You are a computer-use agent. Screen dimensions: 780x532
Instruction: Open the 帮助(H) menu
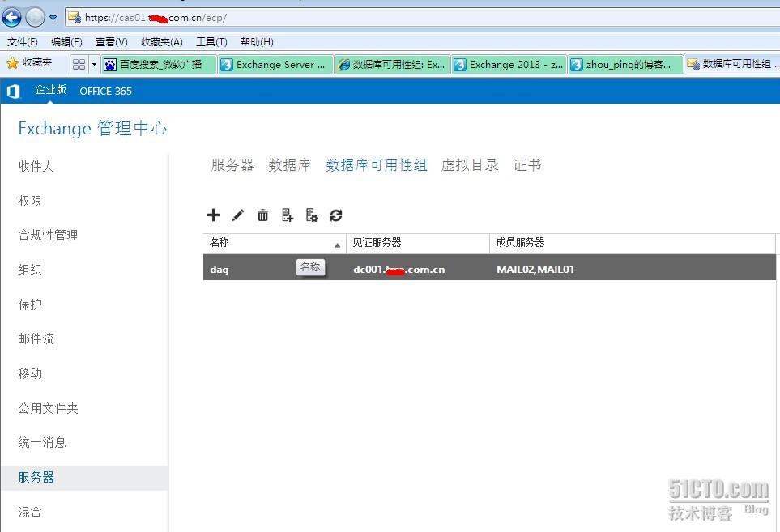pyautogui.click(x=257, y=42)
